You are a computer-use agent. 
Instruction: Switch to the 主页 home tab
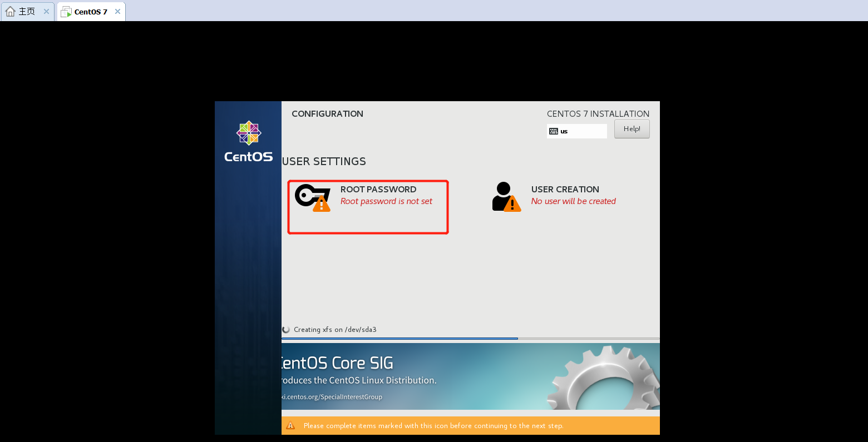pyautogui.click(x=27, y=11)
